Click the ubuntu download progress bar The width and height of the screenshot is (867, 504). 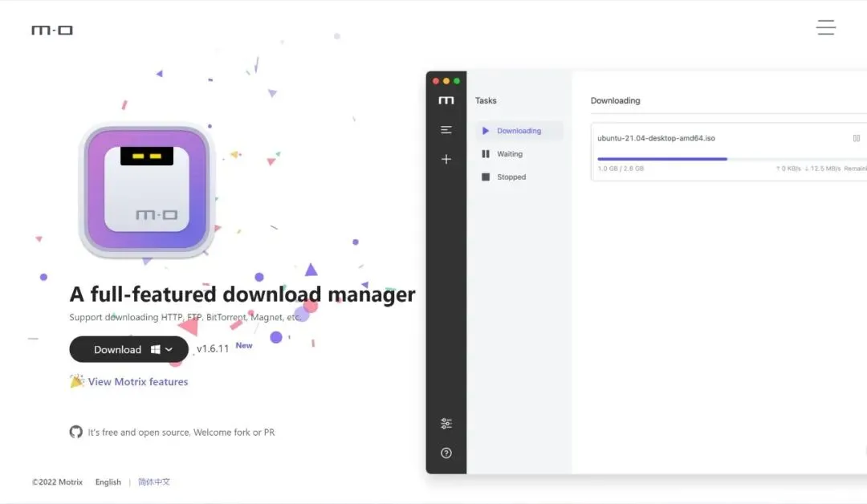(x=731, y=159)
